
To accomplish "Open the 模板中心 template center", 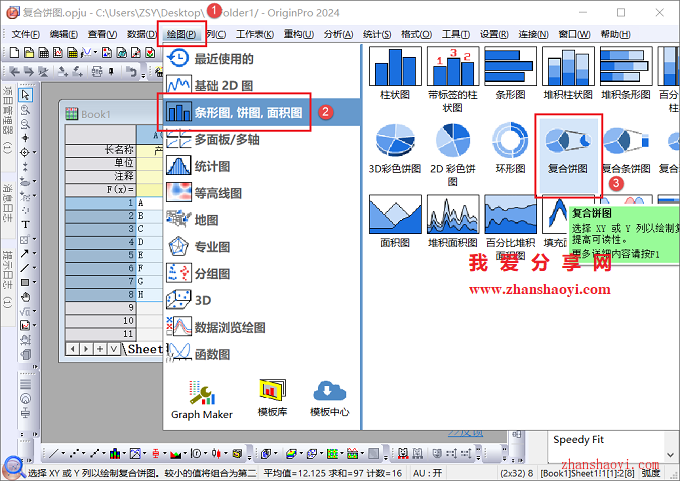I will coord(330,398).
